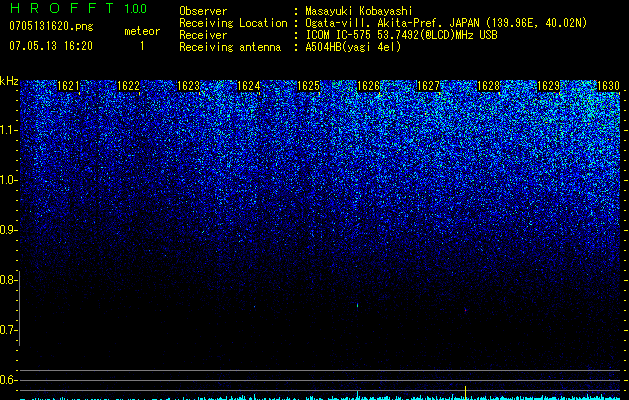Click the A504HB(yagi 4el) antenna text
629x400 pixels.
[353, 47]
